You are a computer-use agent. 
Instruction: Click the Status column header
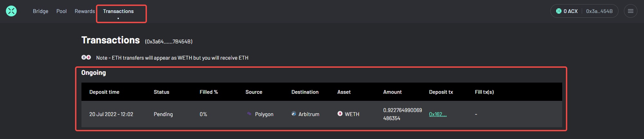(161, 92)
